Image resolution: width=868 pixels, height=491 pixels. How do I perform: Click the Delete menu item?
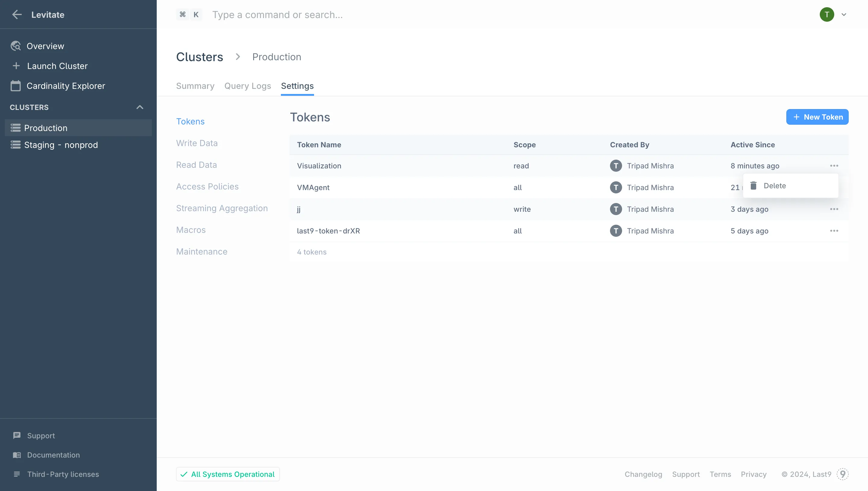click(x=775, y=185)
